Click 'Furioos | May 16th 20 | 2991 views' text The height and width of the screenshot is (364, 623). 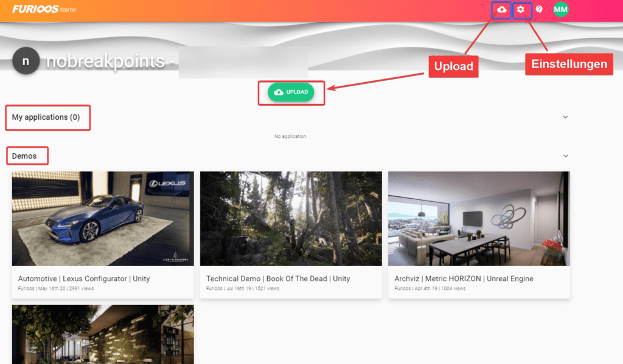(56, 289)
